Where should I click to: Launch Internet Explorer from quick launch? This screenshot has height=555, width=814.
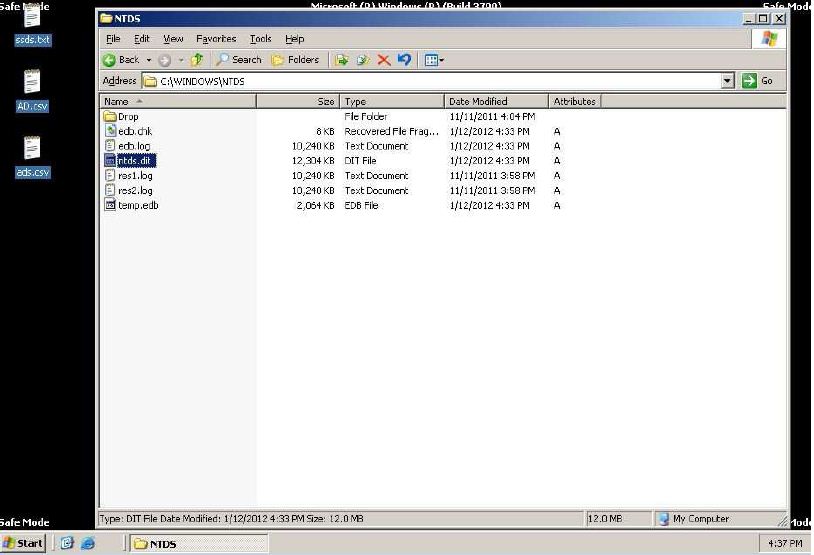88,544
